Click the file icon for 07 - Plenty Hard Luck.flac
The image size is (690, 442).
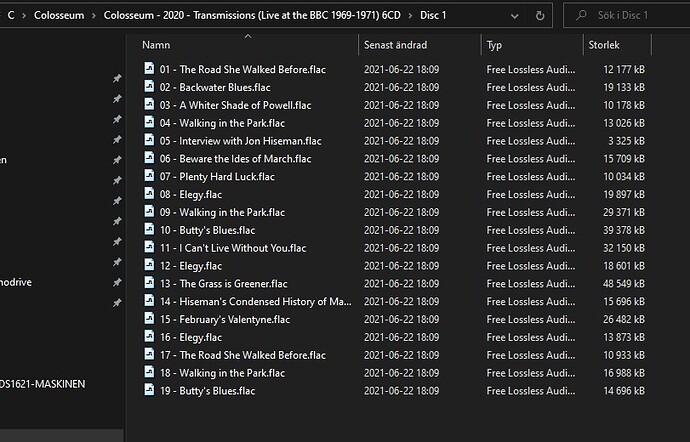click(150, 176)
